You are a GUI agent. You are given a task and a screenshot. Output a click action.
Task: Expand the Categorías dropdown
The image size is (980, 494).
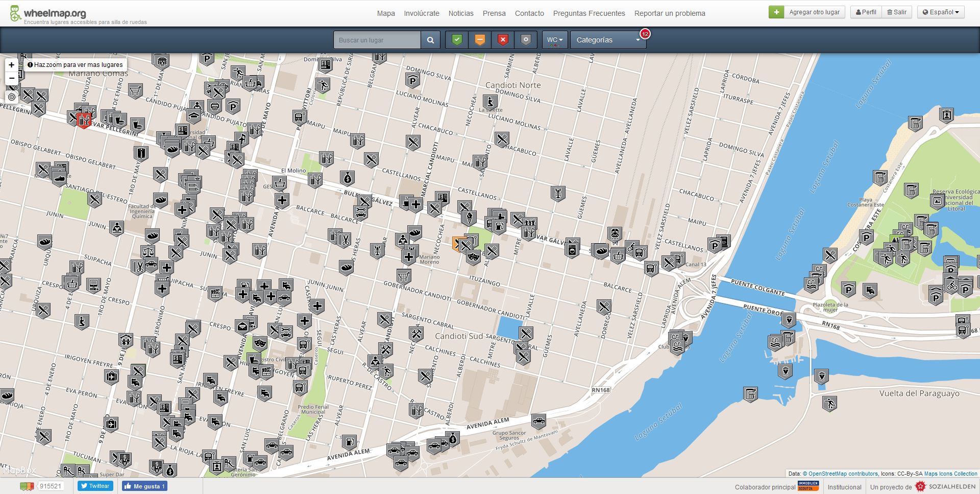pyautogui.click(x=608, y=40)
